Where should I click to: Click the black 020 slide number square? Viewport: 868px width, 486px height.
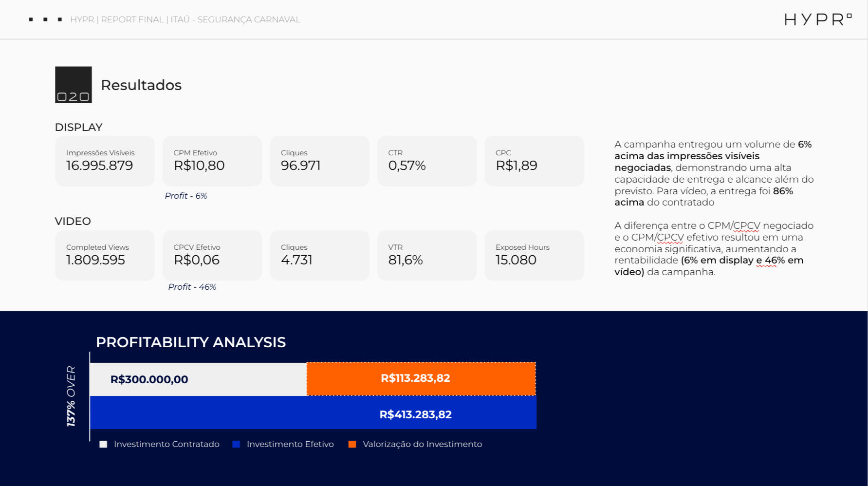(x=74, y=85)
